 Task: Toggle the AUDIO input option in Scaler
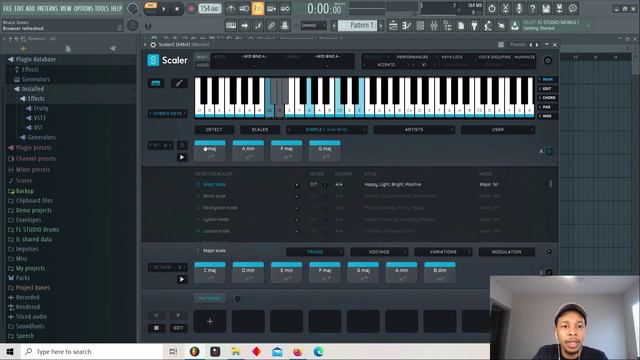[x=202, y=64]
